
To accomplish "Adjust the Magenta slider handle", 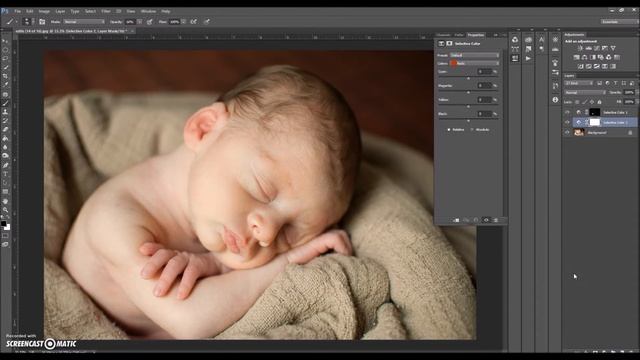I will [469, 93].
